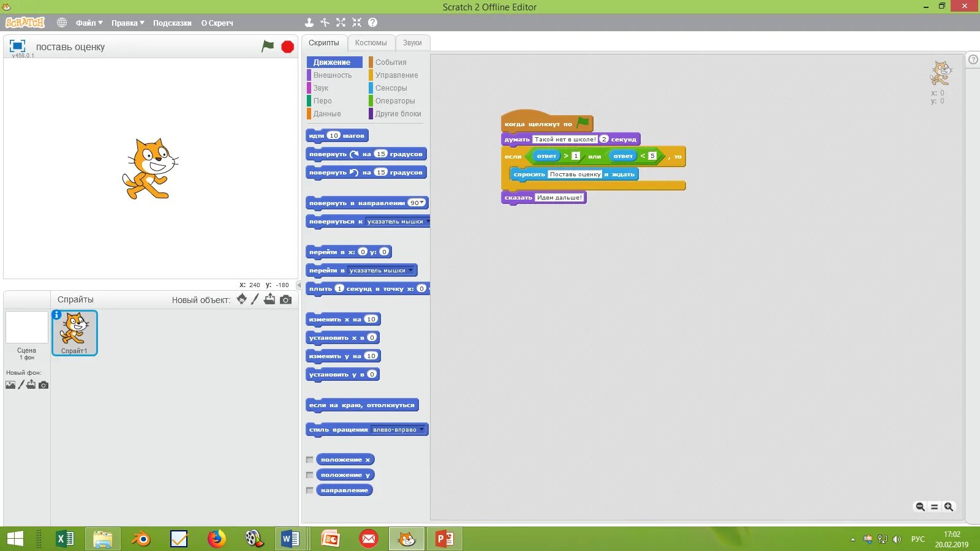The width and height of the screenshot is (980, 551).
Task: Upload backdrop from file
Action: click(31, 384)
